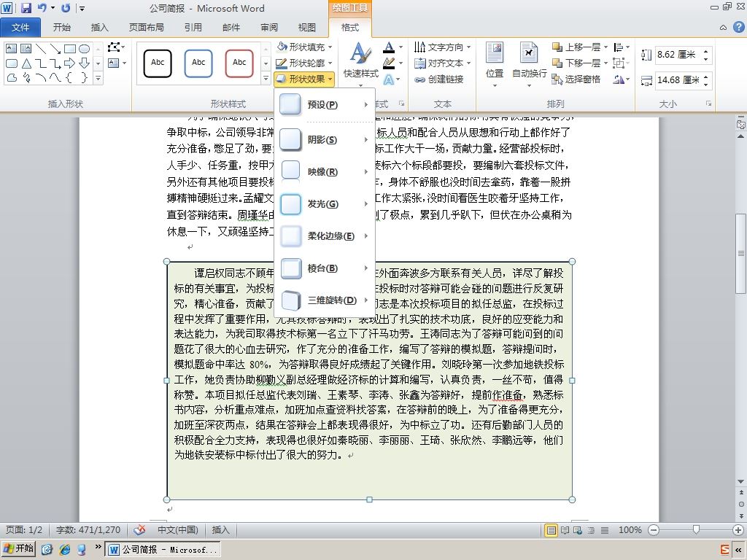
Task: Select the rounded rectangle shape
Action: click(12, 63)
